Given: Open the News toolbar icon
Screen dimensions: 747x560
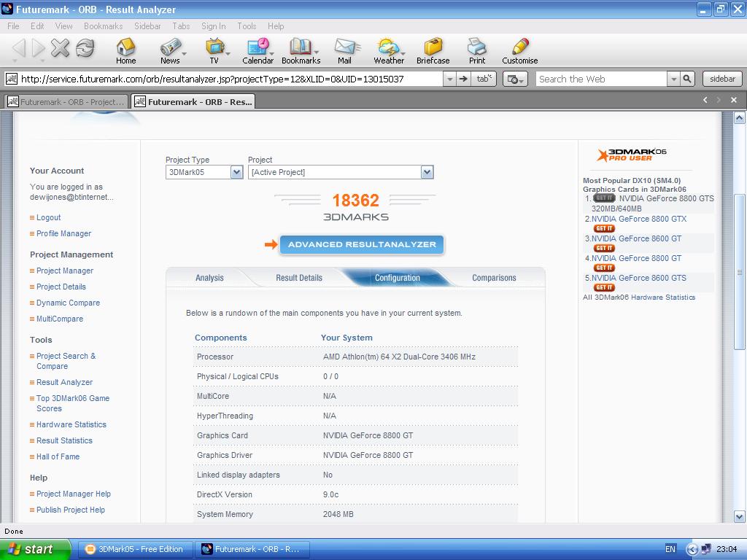Looking at the screenshot, I should pos(169,50).
